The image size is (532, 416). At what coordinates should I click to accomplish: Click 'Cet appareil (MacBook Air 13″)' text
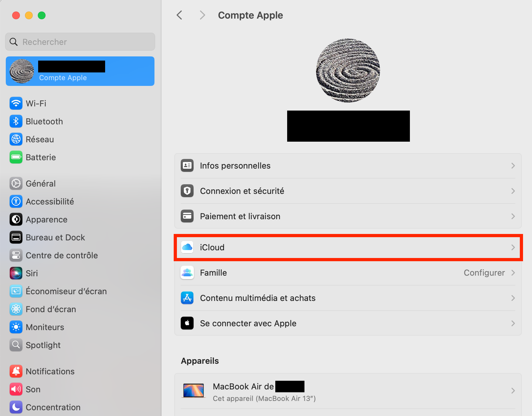click(264, 398)
